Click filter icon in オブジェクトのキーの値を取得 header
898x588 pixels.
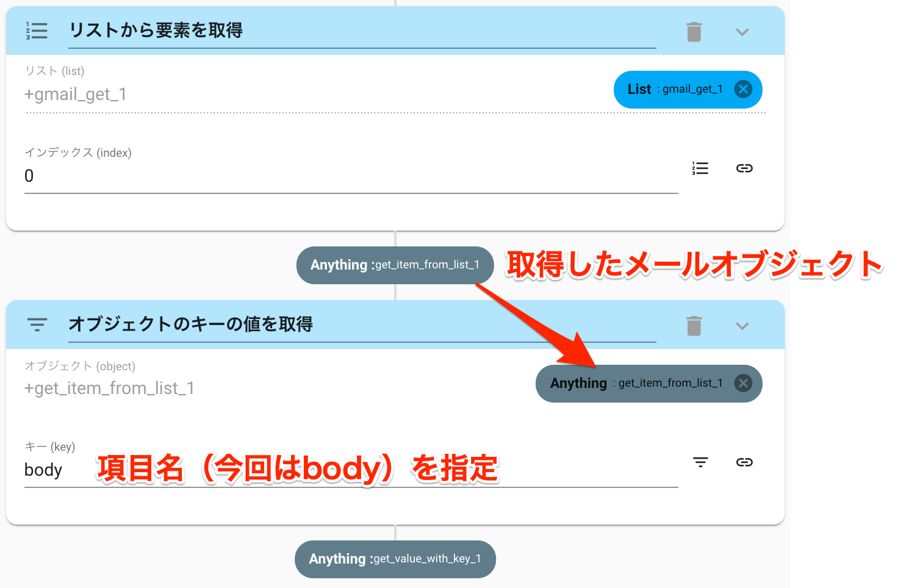click(x=37, y=324)
